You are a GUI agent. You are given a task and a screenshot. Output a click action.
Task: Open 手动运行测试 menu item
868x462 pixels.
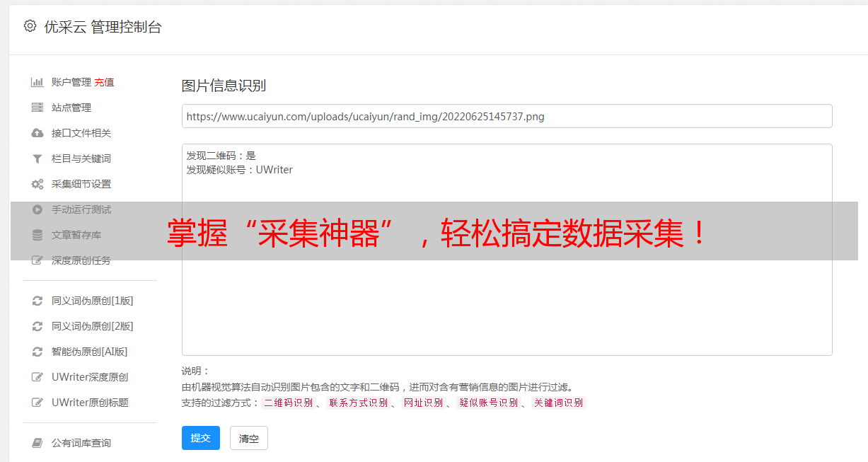pos(81,209)
